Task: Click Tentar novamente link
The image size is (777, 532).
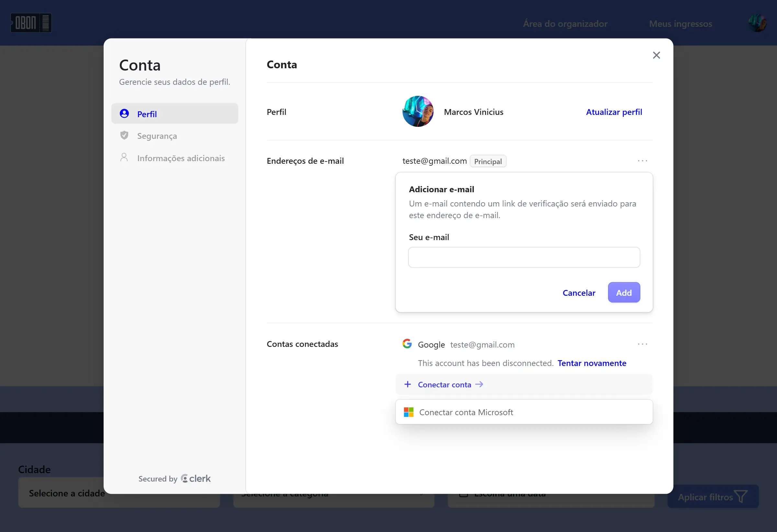Action: click(592, 363)
